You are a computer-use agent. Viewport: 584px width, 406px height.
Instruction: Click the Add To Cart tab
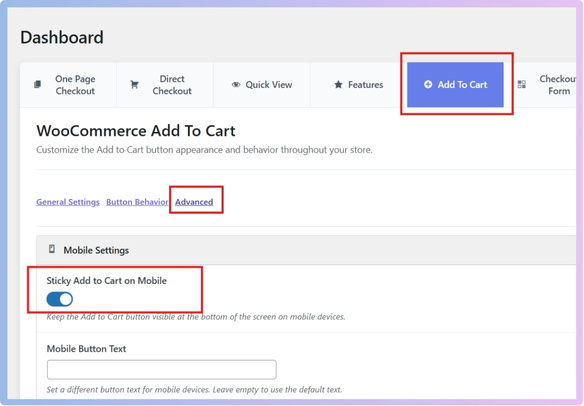(x=455, y=85)
